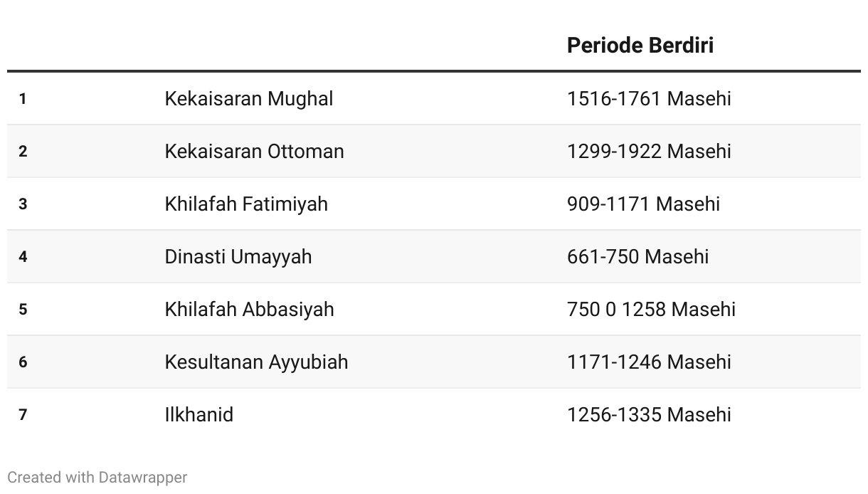Click the 1171-1246 Masehi value
This screenshot has height=494, width=868.
649,362
